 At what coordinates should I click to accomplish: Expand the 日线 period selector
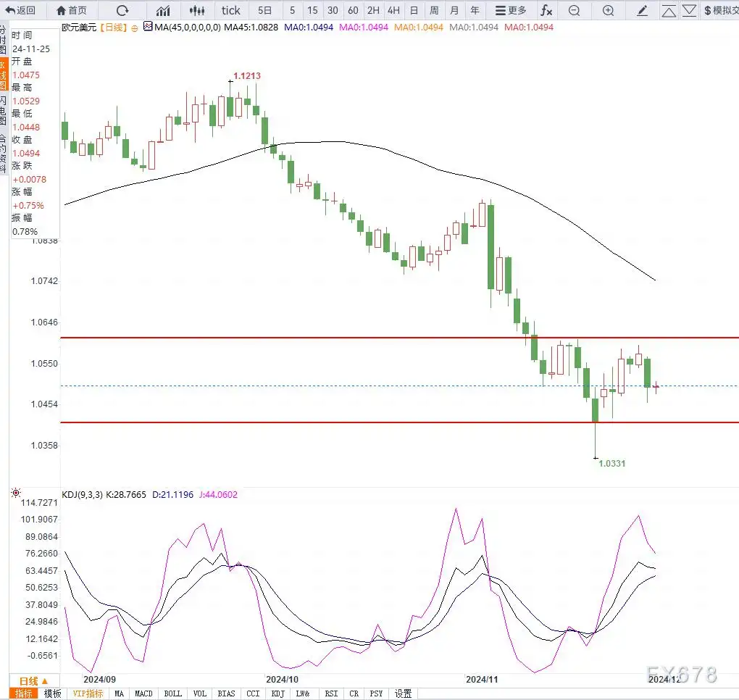[34, 681]
